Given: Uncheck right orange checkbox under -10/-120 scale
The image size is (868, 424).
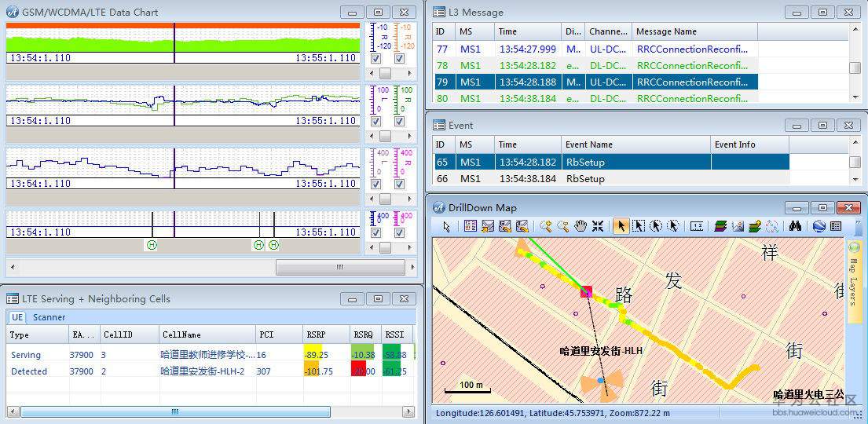Looking at the screenshot, I should click(x=399, y=59).
